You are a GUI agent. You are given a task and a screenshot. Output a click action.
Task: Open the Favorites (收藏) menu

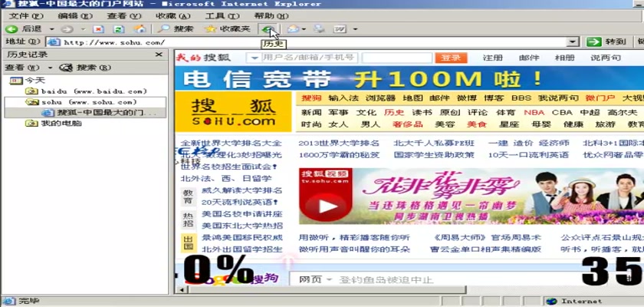click(x=173, y=16)
